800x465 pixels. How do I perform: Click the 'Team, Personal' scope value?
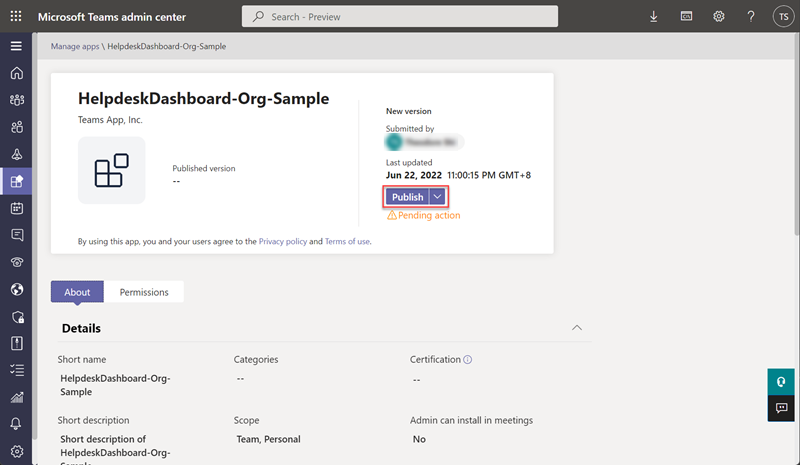(x=268, y=439)
